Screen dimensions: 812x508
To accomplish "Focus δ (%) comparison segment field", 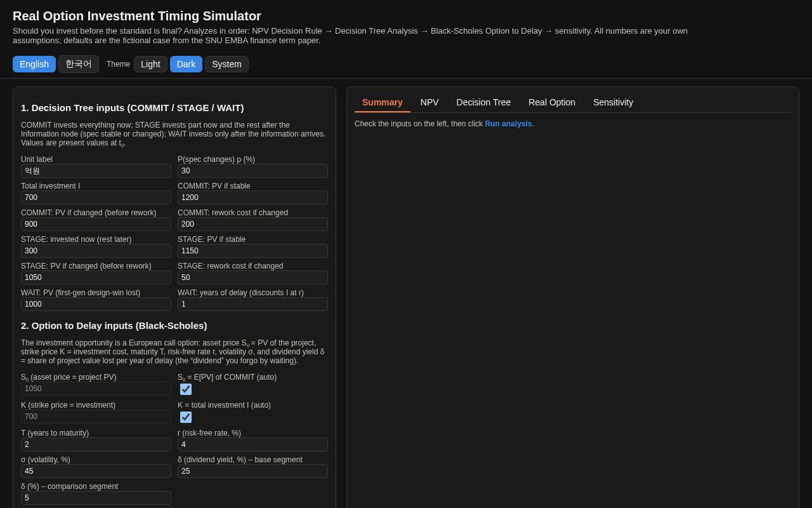I will [96, 498].
